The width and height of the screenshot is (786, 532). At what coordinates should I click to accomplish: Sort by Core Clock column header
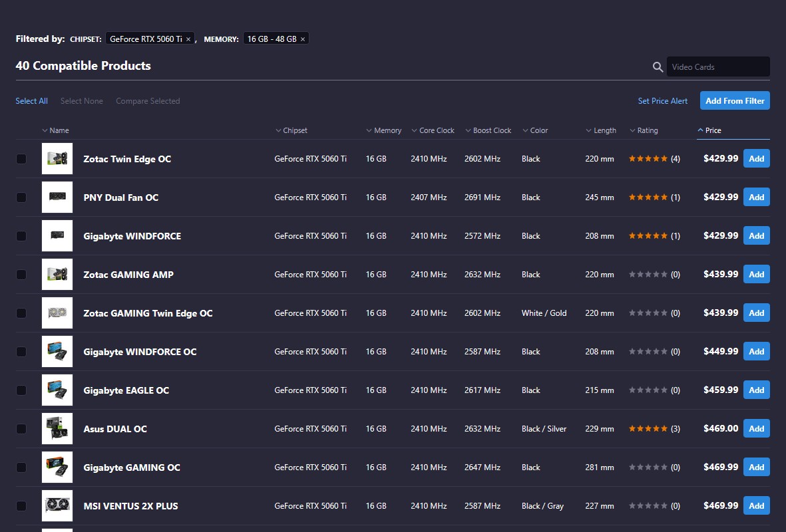(x=433, y=130)
